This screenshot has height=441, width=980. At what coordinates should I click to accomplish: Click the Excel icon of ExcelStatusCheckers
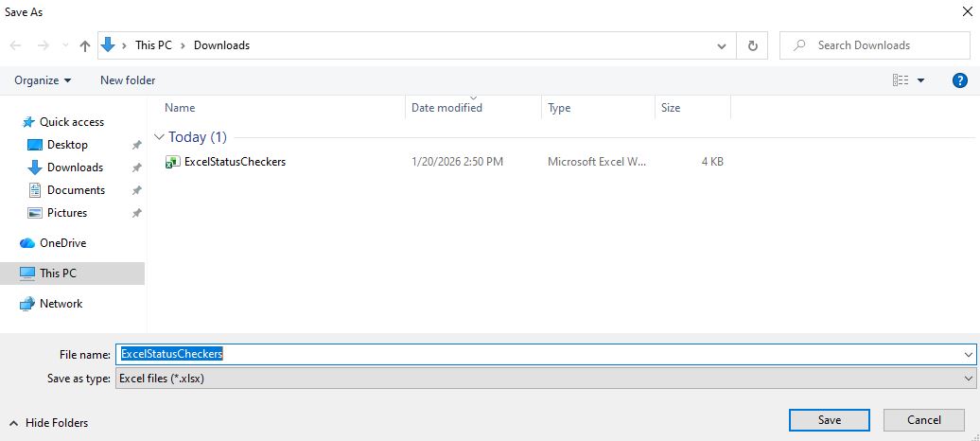point(172,162)
